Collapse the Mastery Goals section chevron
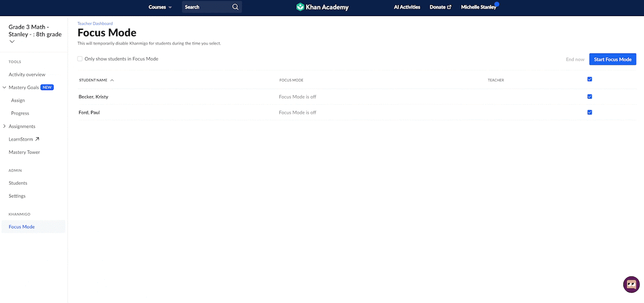 tap(4, 87)
